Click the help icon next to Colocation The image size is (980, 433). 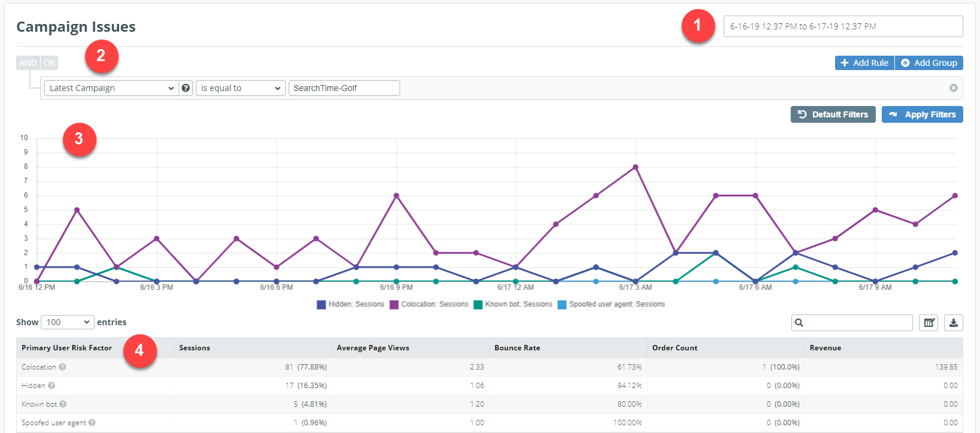(62, 367)
